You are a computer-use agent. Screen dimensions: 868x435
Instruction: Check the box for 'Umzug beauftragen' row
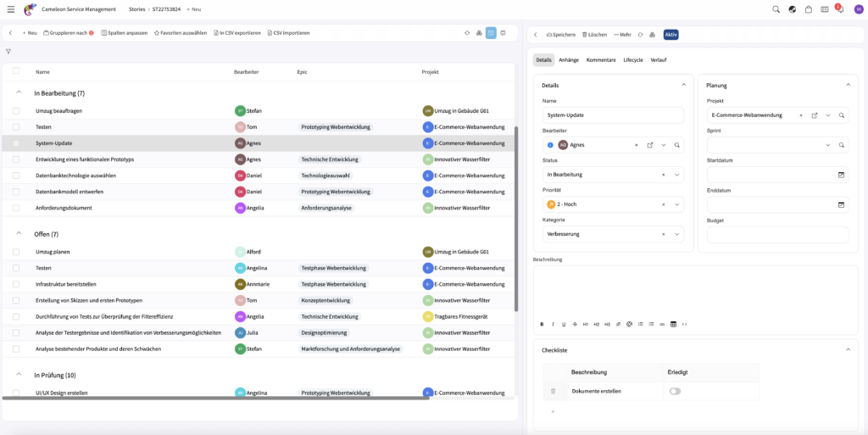(16, 111)
